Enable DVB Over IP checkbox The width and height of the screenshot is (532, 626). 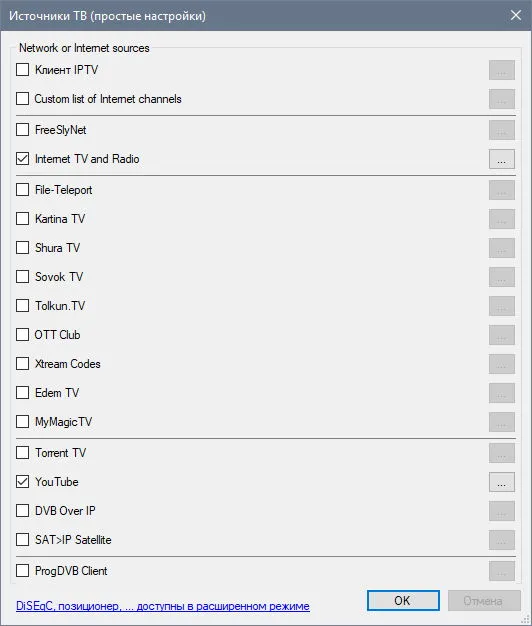(22, 511)
